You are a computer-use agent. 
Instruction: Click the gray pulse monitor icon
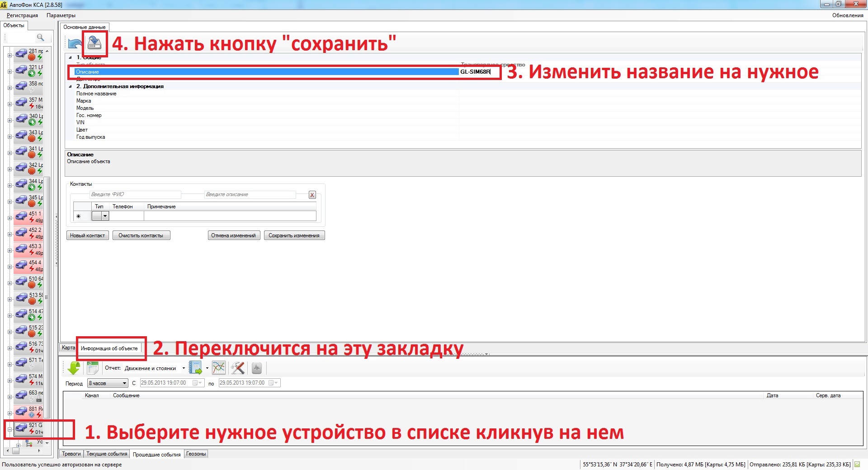[x=257, y=368]
